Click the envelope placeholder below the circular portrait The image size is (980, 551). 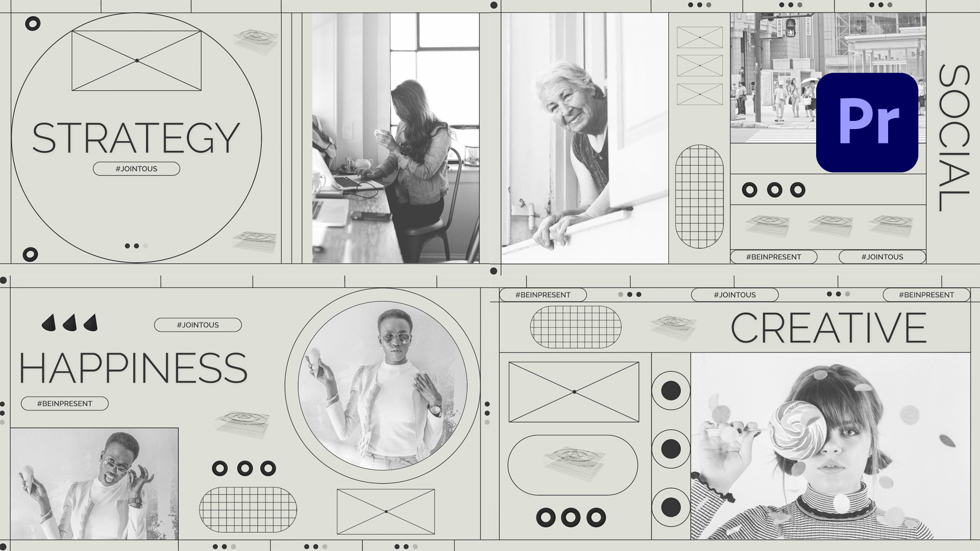click(386, 511)
